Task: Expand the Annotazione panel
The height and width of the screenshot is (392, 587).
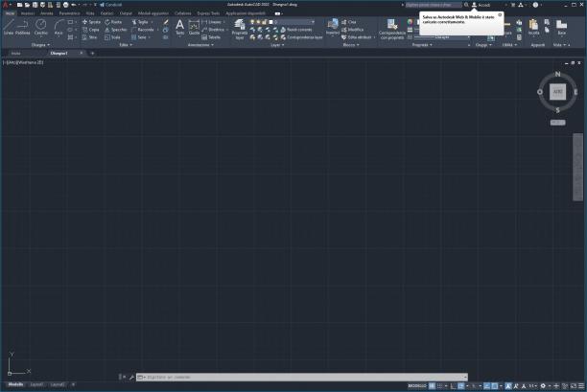Action: click(200, 45)
